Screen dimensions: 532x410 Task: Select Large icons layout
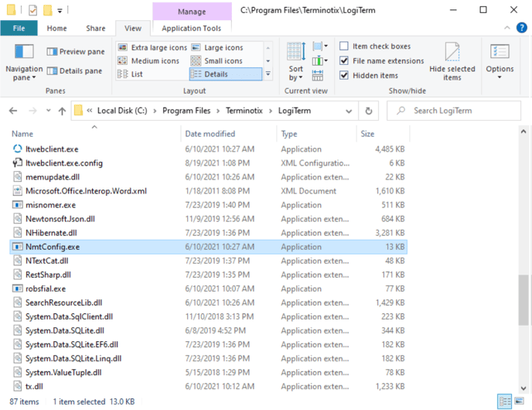coord(217,47)
